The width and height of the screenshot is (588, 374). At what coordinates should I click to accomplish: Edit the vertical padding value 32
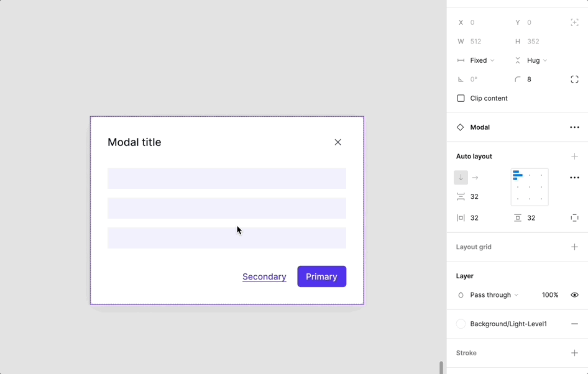click(531, 217)
